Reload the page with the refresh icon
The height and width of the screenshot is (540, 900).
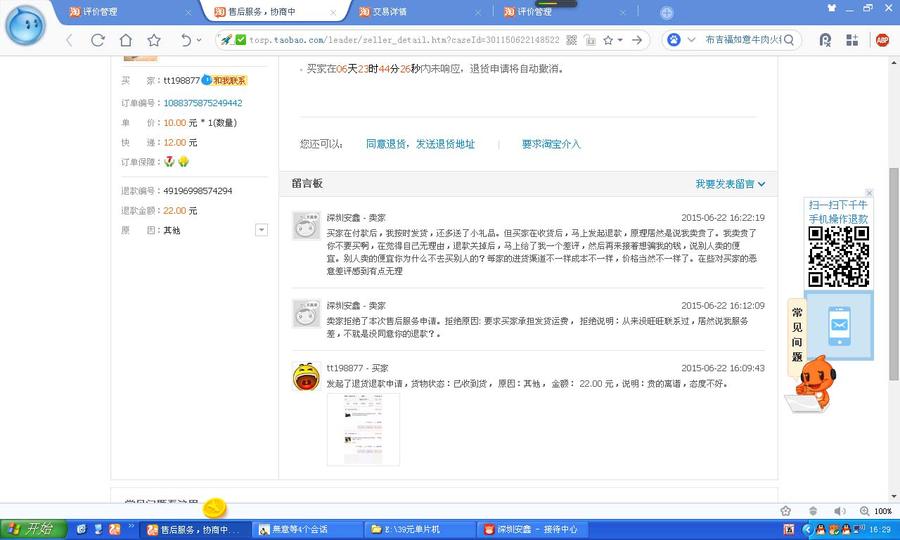tap(98, 40)
